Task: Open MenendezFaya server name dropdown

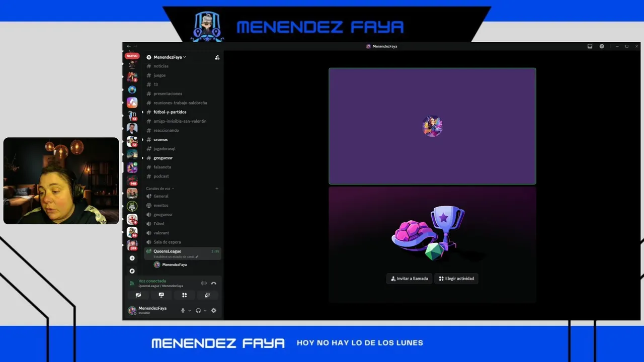Action: [x=170, y=57]
